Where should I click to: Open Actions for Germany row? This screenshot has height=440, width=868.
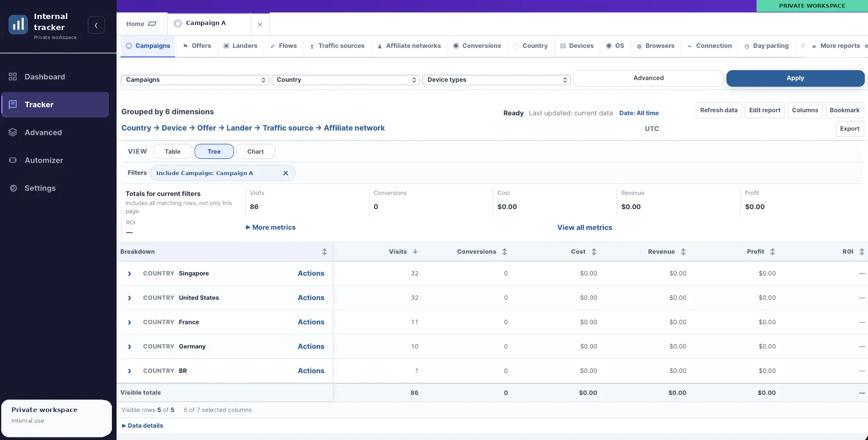click(311, 346)
